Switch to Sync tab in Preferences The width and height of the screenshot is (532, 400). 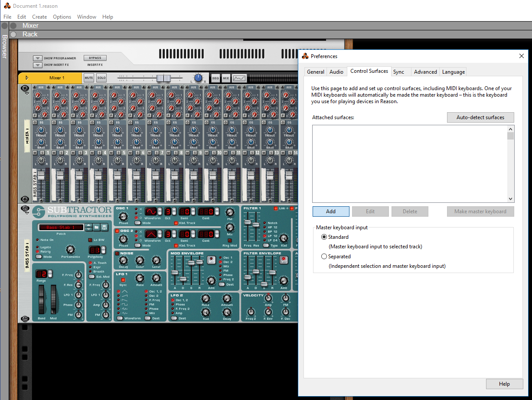point(398,72)
